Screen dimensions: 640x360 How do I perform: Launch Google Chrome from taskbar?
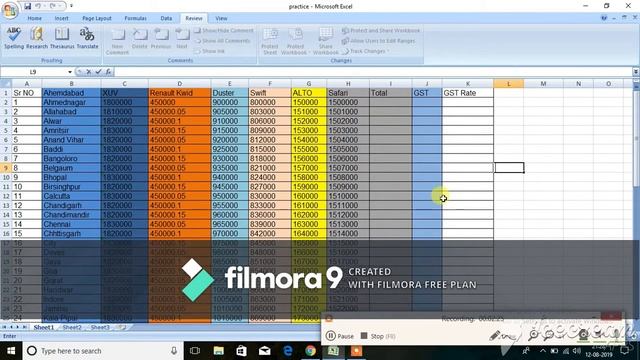click(x=311, y=351)
